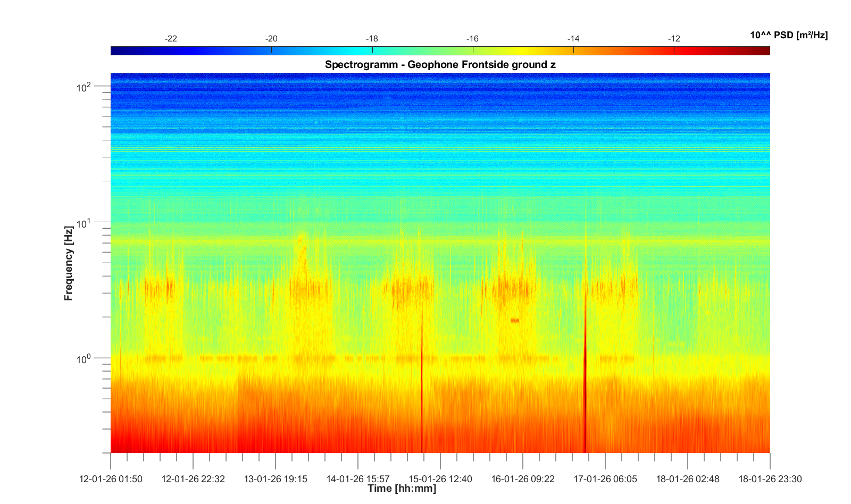Screen dimensions: 851x504
Task: Select the '12-01-26 01:50' time tick label
Action: (x=111, y=479)
